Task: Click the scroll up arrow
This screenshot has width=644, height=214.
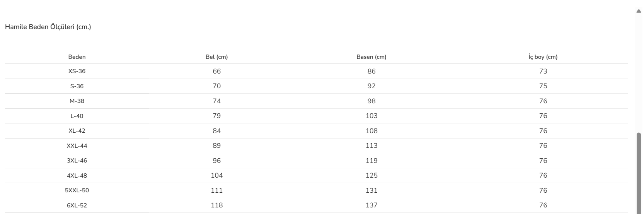Action: [639, 12]
